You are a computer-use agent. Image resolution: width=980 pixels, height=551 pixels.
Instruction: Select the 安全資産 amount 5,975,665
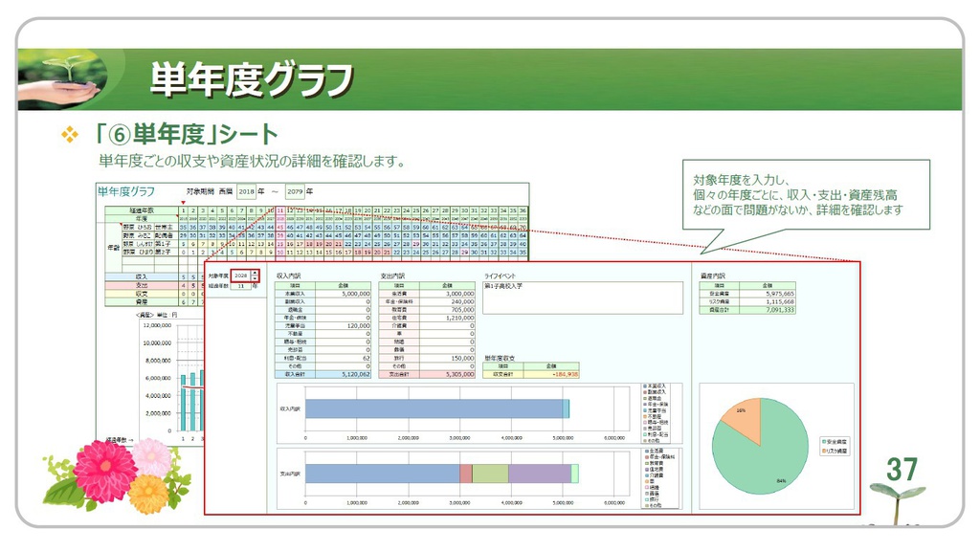[768, 294]
